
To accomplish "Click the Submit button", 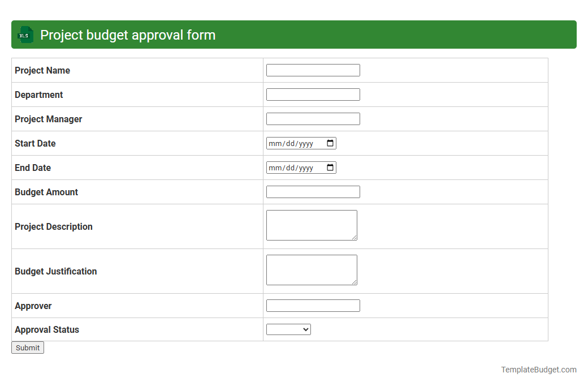I will click(x=27, y=347).
